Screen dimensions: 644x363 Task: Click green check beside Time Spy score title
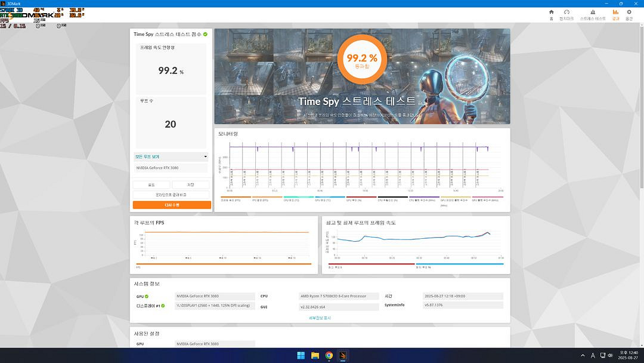click(205, 34)
